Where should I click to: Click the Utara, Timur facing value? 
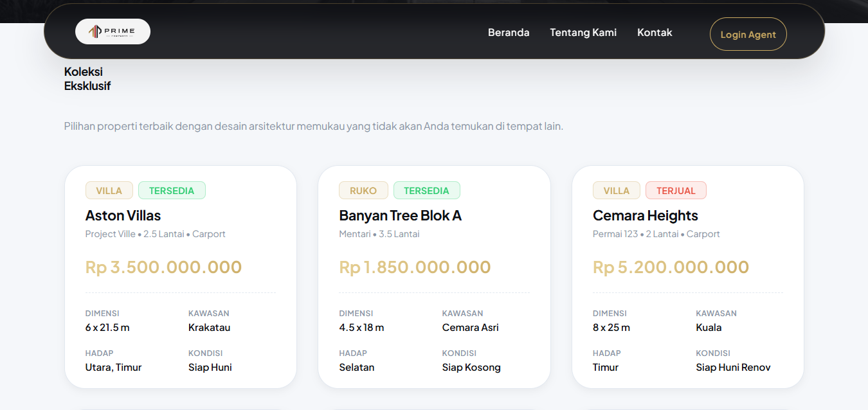[113, 367]
